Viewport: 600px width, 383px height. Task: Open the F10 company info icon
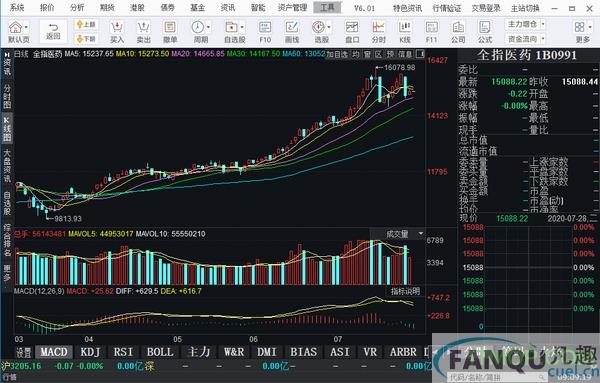[x=265, y=32]
